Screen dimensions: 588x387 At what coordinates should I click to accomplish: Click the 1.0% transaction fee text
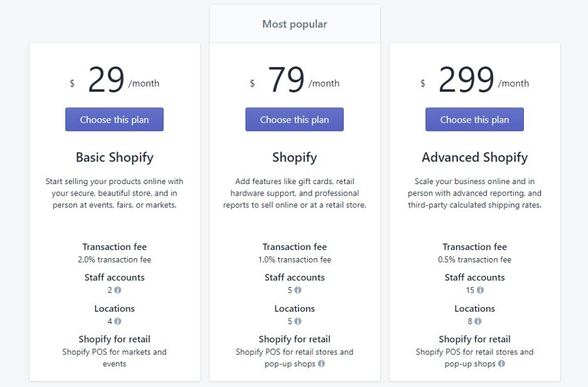coord(295,259)
